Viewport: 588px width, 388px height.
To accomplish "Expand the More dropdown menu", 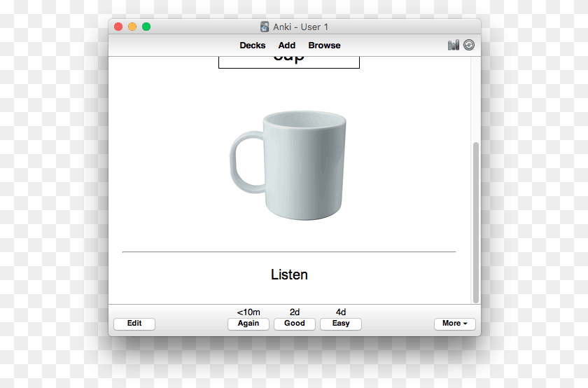I will 455,324.
